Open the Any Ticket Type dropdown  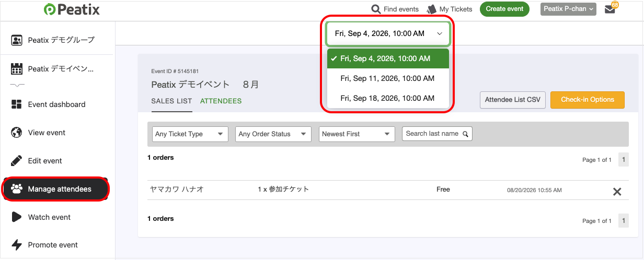(x=190, y=134)
